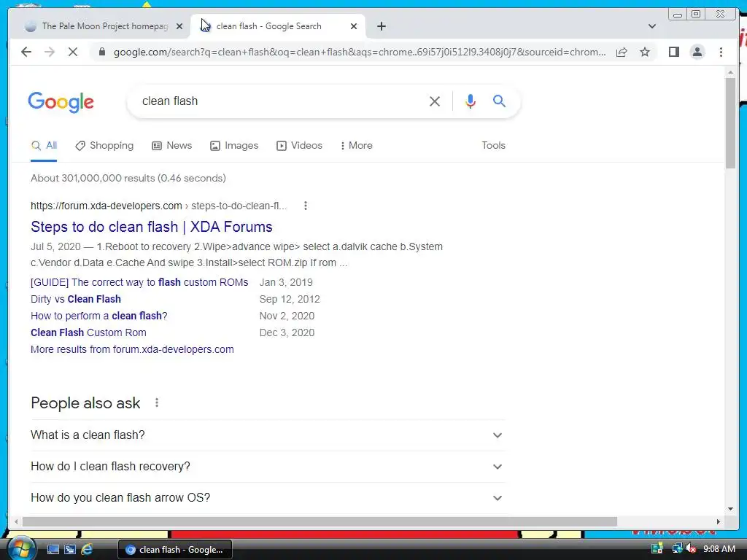Open Dirty vs Clean Flash link
The image size is (747, 560).
(76, 299)
